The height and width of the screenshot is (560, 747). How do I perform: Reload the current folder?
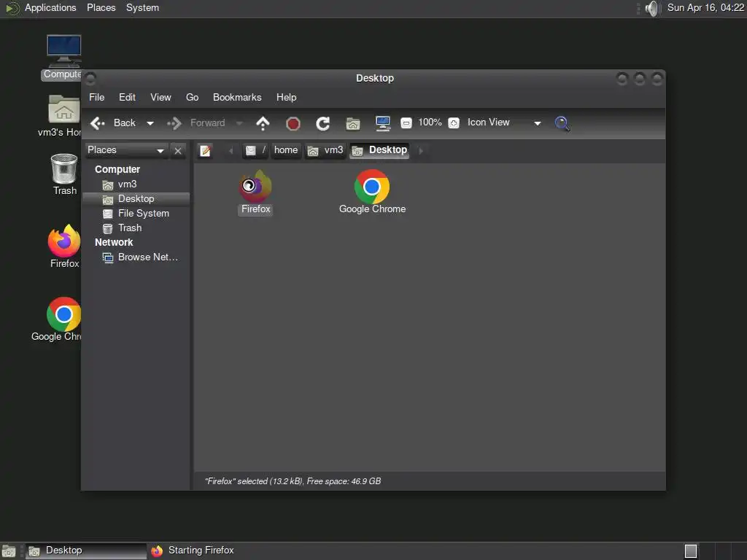coord(323,124)
